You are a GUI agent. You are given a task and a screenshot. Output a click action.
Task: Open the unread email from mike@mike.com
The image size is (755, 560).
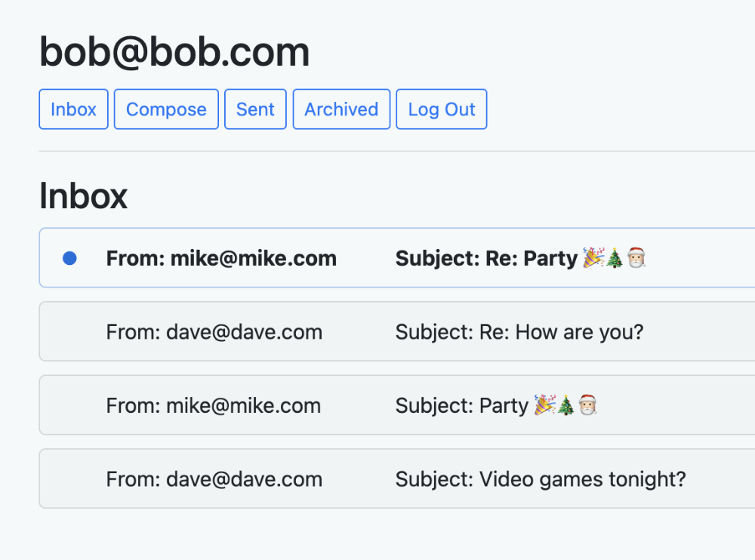point(221,259)
